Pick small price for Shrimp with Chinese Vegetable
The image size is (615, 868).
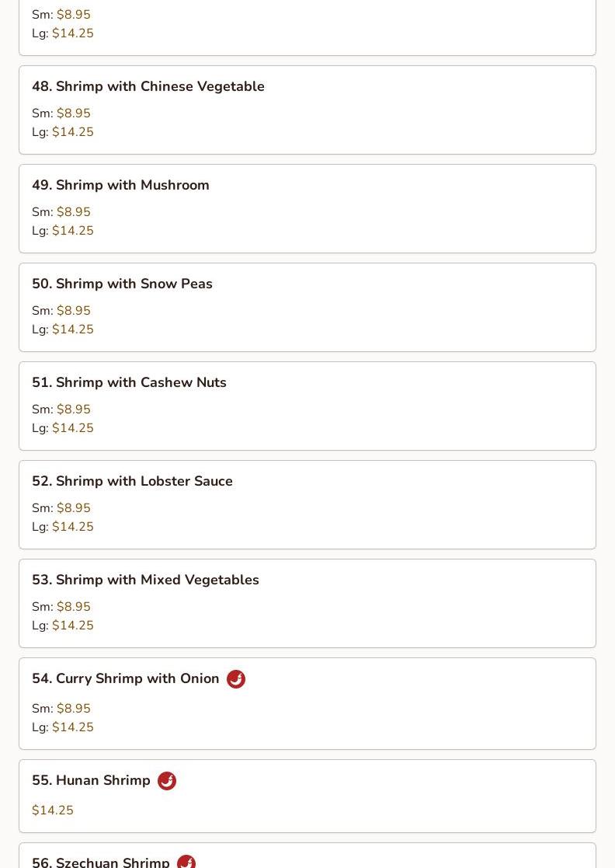(73, 113)
